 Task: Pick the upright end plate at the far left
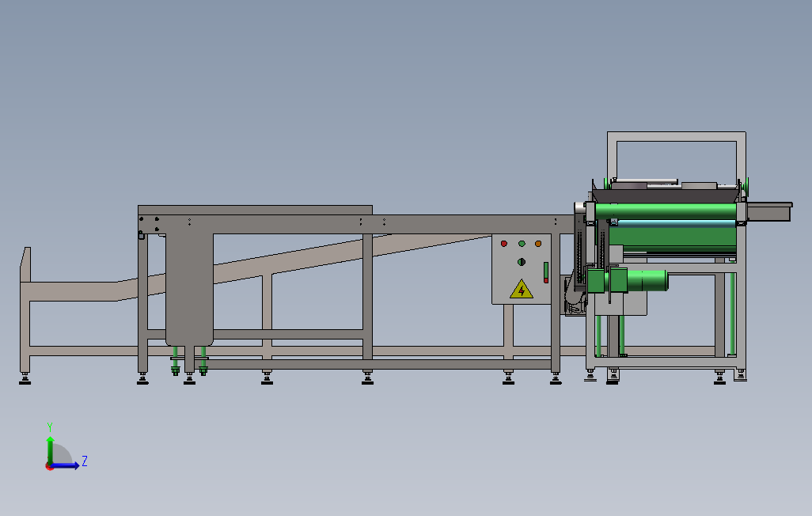pos(25,264)
